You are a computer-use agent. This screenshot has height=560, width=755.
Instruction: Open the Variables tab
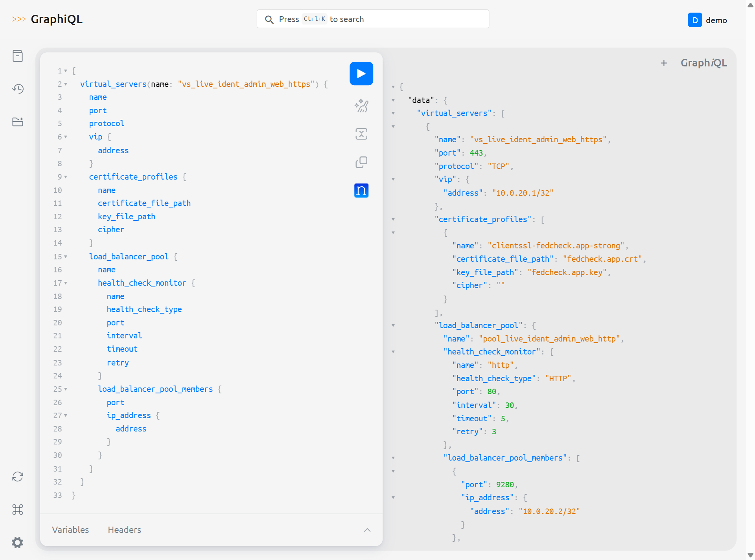(x=70, y=530)
